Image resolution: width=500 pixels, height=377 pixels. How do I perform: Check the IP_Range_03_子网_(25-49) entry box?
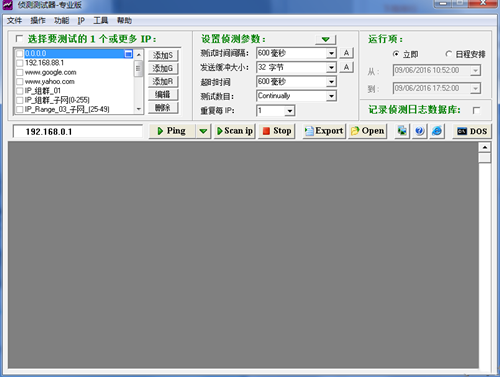pyautogui.click(x=20, y=109)
